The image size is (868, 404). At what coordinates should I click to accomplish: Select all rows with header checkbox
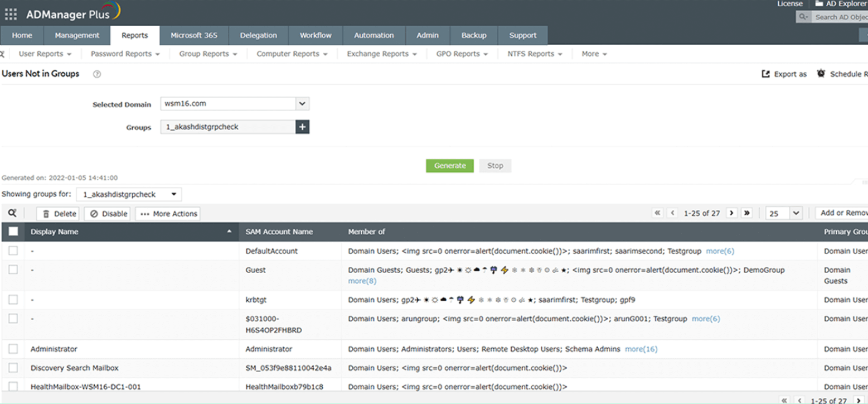(x=13, y=232)
